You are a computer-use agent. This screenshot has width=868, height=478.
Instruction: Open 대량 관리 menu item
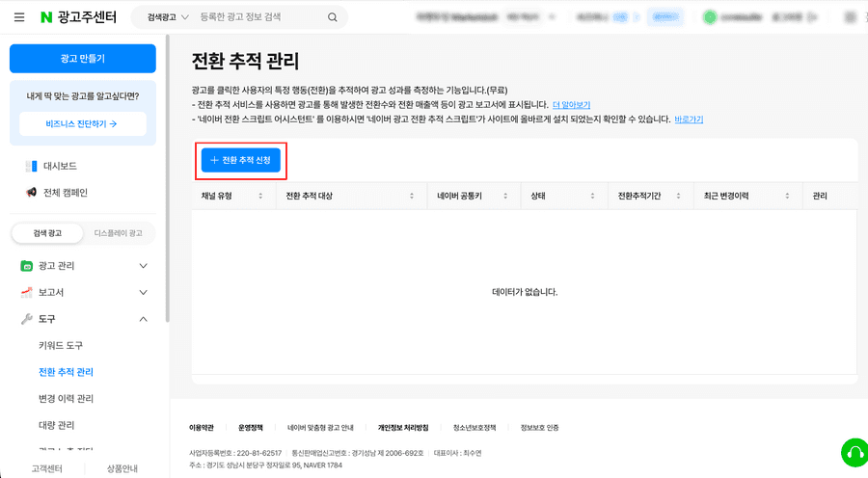[56, 425]
